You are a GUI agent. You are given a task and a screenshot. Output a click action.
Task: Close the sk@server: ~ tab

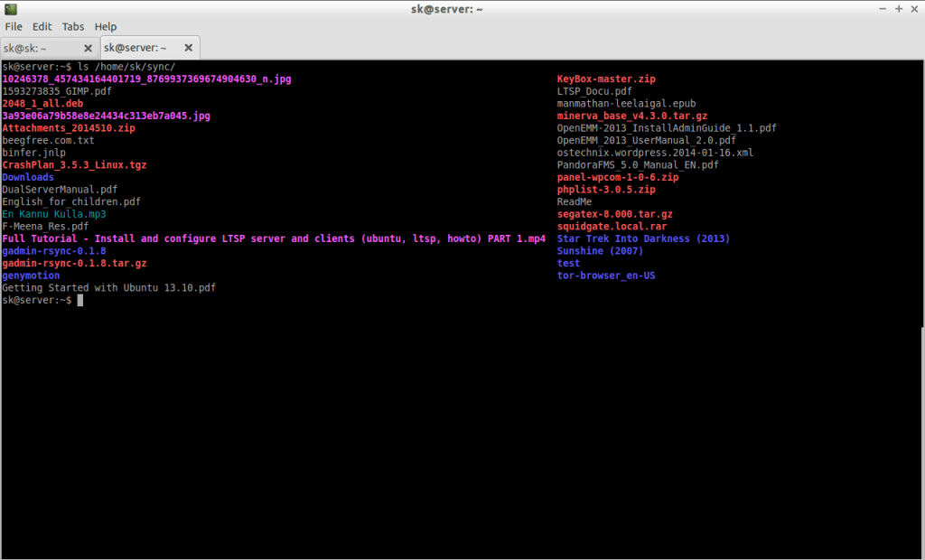point(189,48)
